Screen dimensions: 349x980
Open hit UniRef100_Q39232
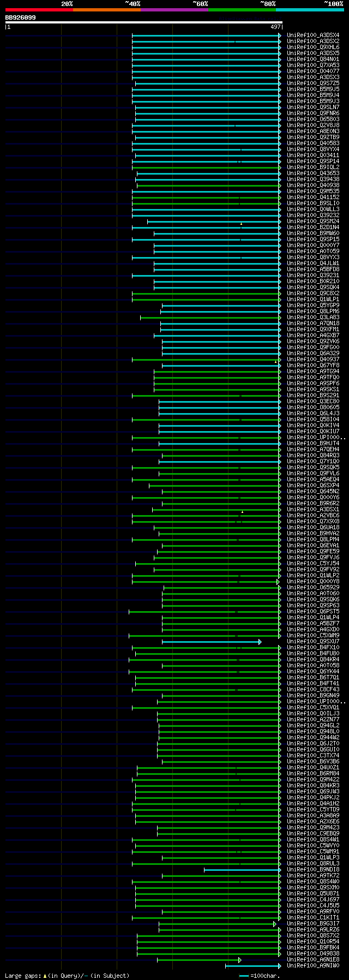pyautogui.click(x=313, y=215)
